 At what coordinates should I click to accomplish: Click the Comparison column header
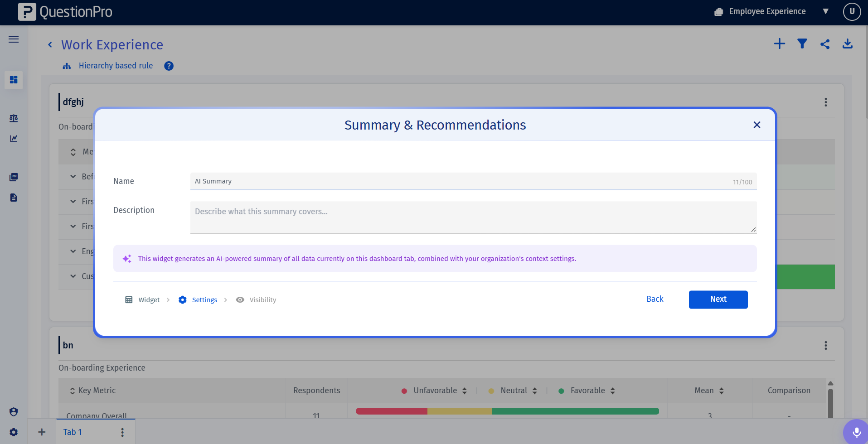[789, 391]
